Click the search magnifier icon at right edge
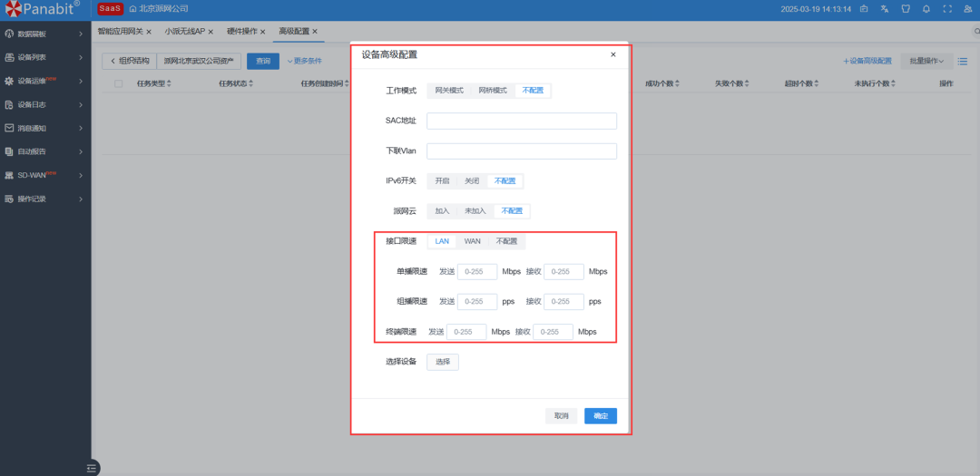The image size is (980, 476). (x=977, y=31)
